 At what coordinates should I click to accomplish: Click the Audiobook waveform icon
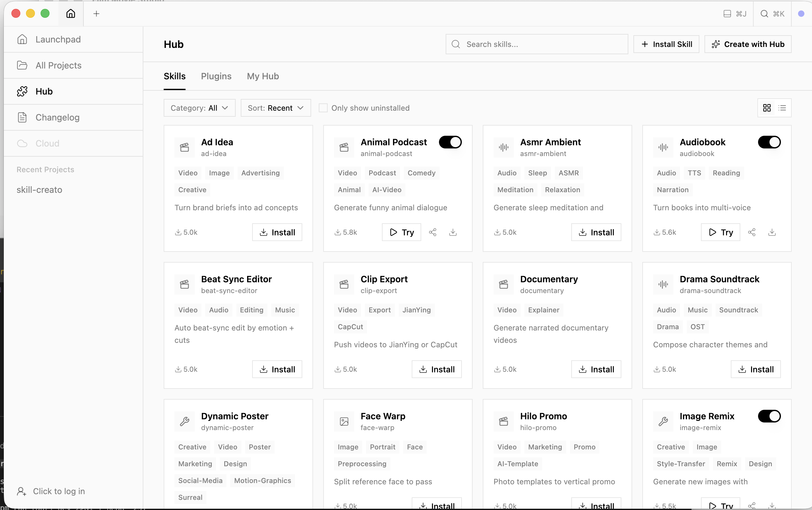(663, 147)
